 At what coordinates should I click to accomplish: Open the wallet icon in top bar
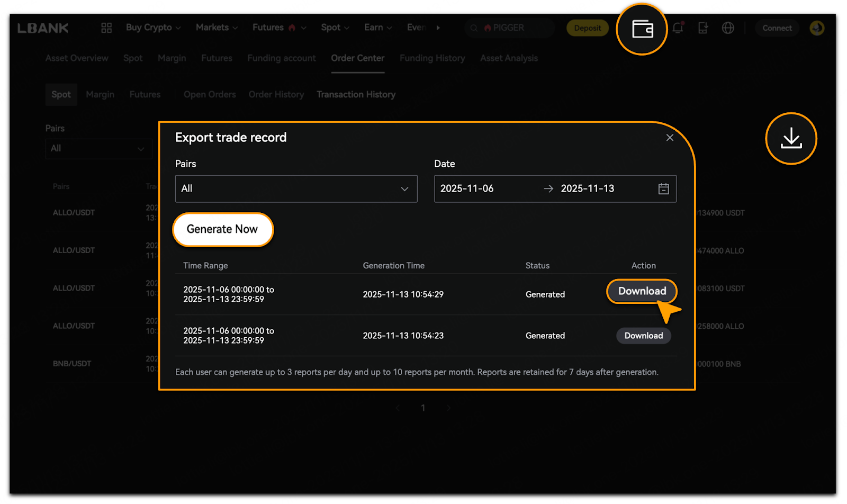pos(642,29)
